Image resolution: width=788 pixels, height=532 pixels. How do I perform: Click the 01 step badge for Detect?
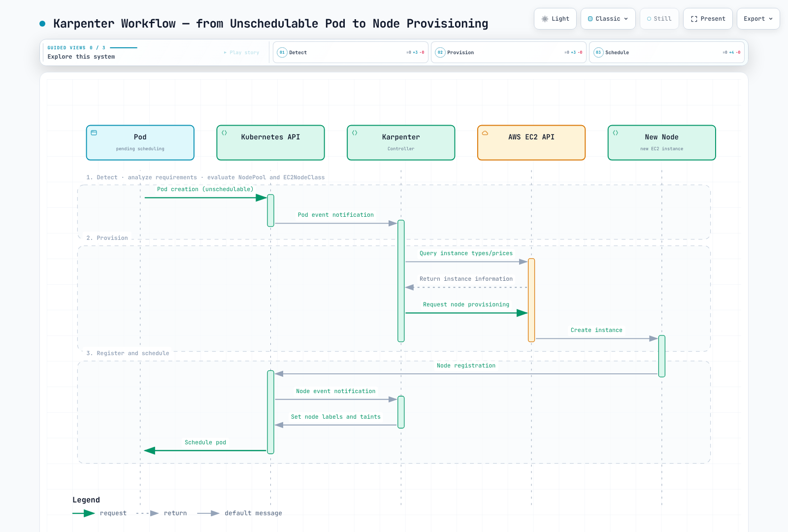pos(282,52)
